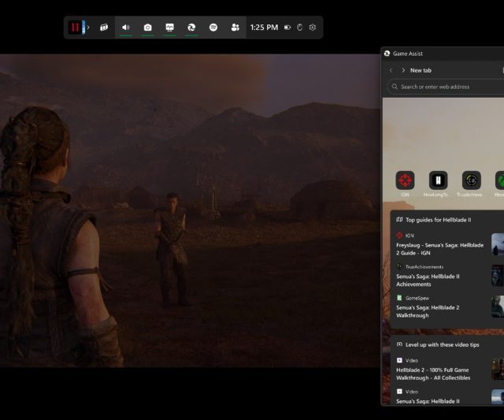
Task: Open the Hellblade II game icon in Game Bar
Action: 76,28
